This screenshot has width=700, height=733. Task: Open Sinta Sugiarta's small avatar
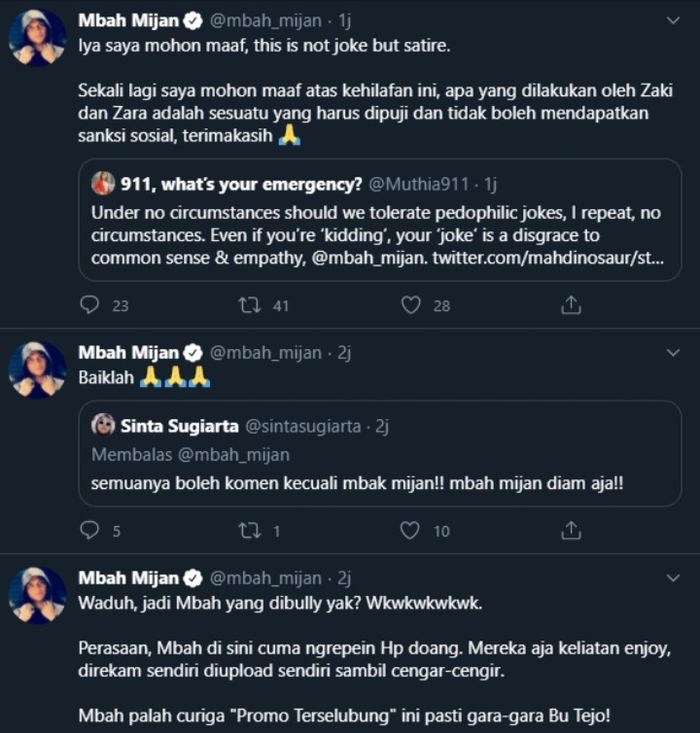coord(102,426)
